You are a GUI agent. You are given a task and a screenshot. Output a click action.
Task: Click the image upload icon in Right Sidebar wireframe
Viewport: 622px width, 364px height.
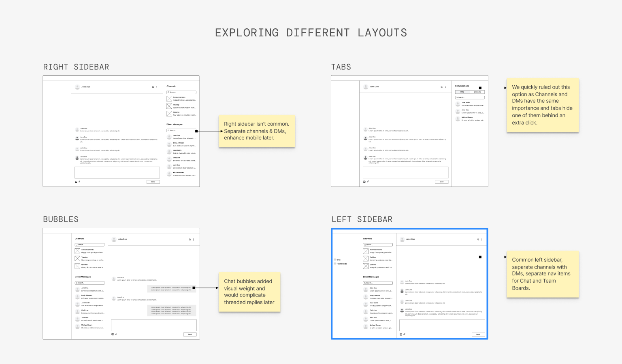pos(76,182)
